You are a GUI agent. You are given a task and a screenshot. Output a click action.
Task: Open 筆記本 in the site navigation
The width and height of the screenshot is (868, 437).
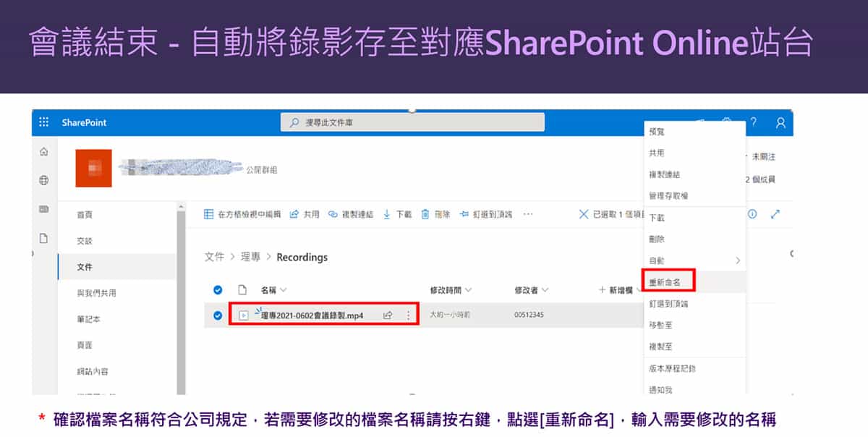[x=88, y=319]
